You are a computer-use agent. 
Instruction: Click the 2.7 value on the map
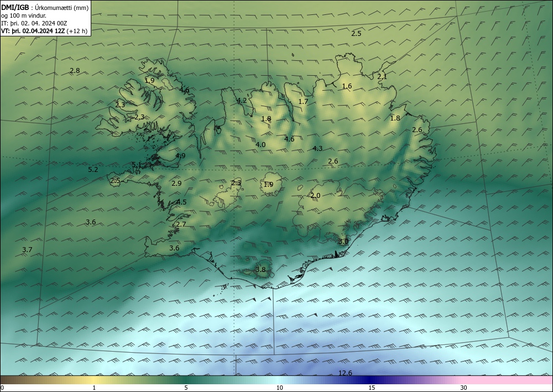click(x=181, y=224)
